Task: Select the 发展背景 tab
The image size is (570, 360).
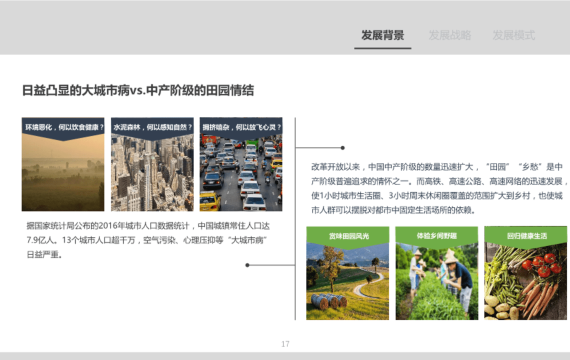Action: pos(382,35)
